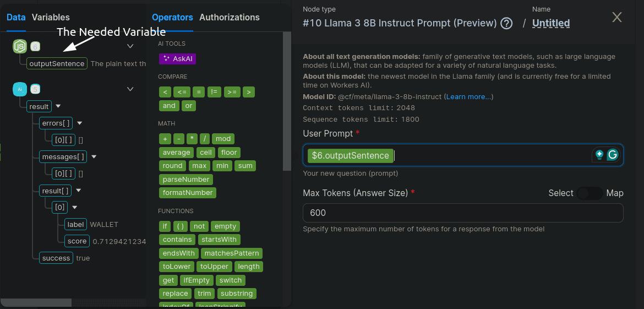
Task: Close the node panel with X
Action: [617, 18]
